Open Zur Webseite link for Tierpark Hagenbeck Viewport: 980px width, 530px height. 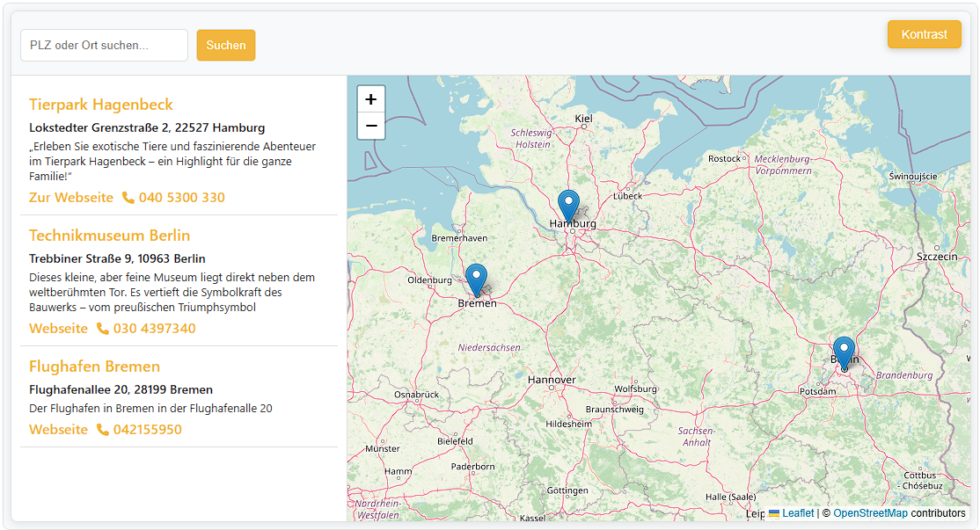(71, 198)
